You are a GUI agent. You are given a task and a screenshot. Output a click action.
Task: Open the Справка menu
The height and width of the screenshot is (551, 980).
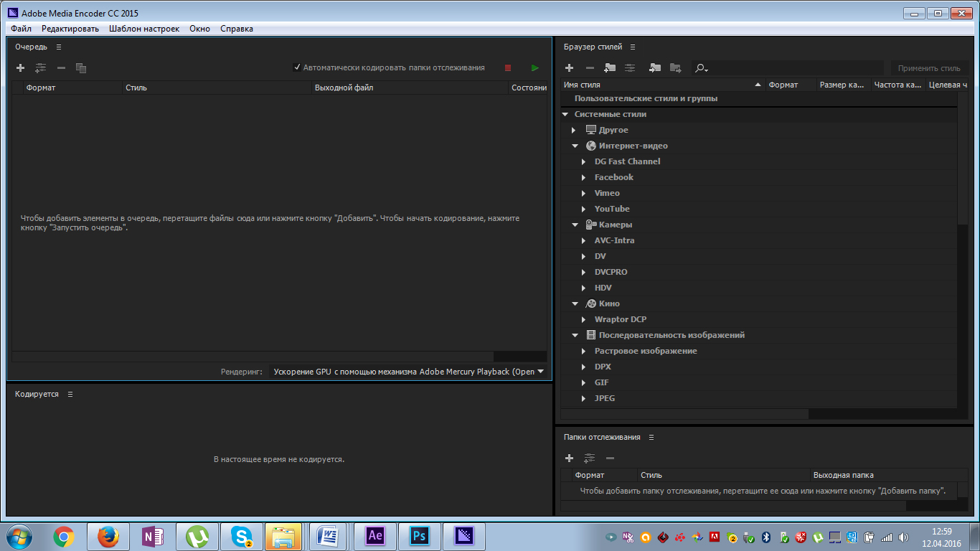click(x=237, y=29)
